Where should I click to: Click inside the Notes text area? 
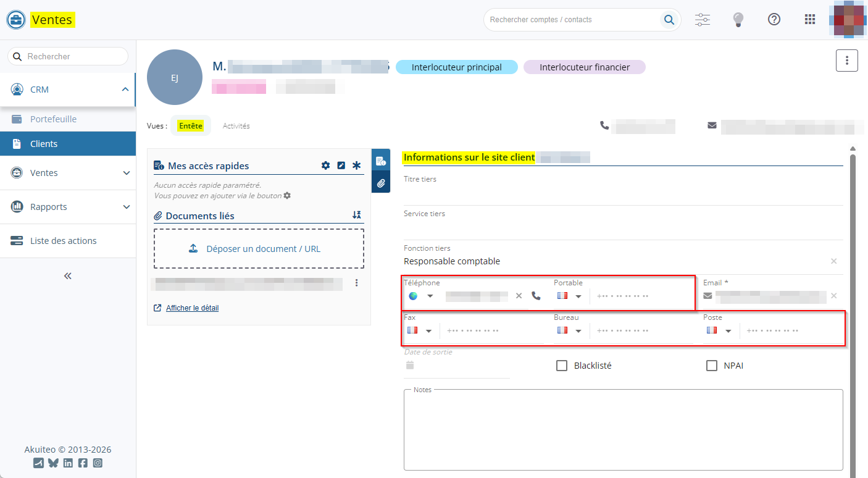pyautogui.click(x=623, y=432)
